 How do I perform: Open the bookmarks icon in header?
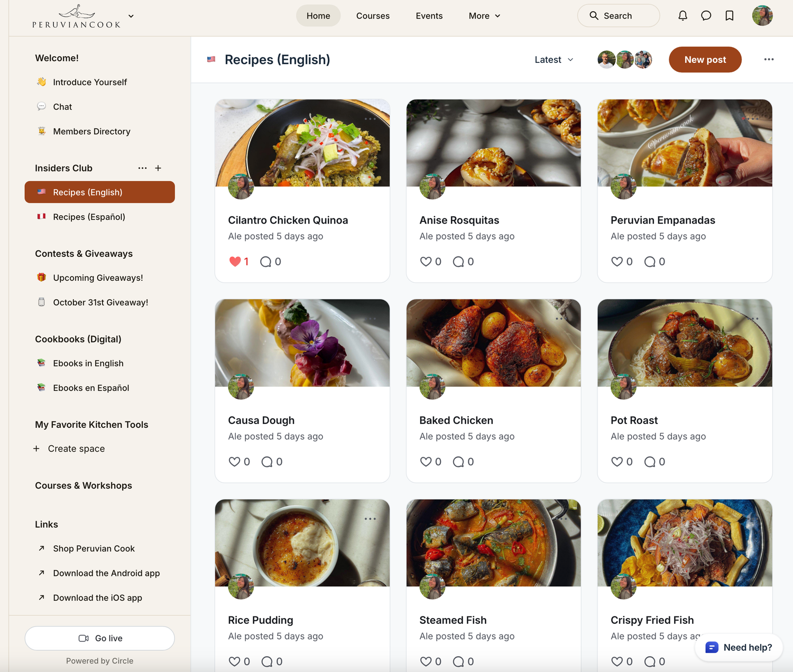(x=730, y=16)
